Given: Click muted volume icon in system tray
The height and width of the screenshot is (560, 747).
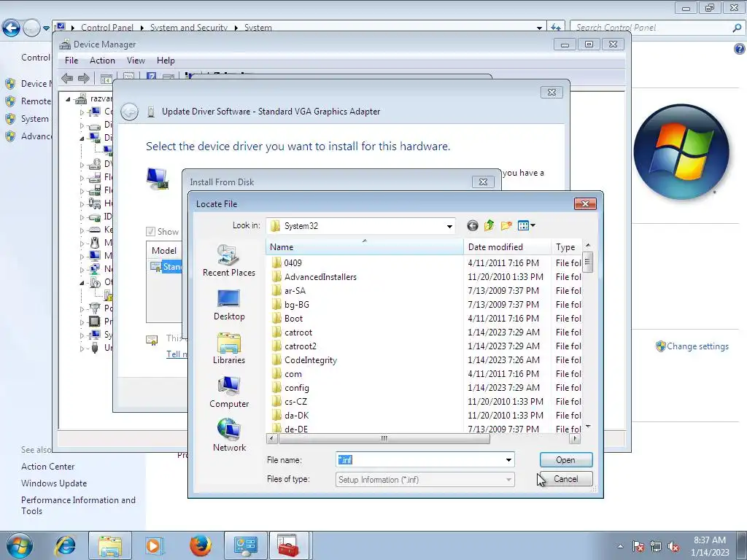Looking at the screenshot, I should [x=673, y=546].
